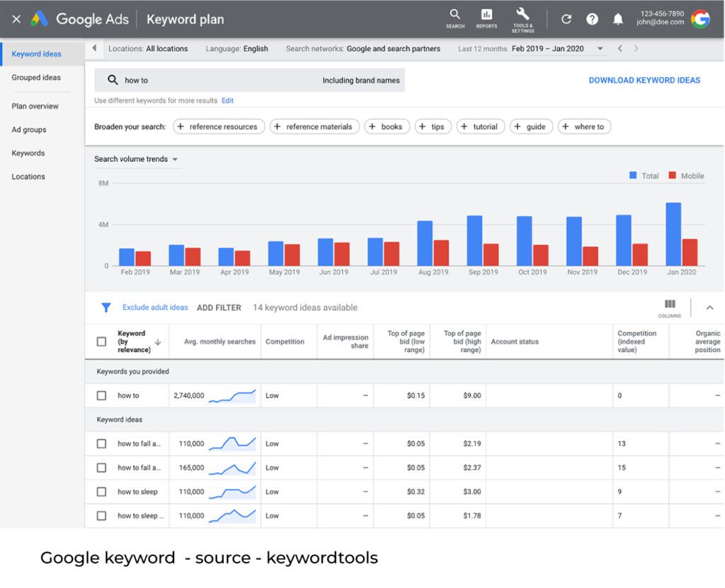This screenshot has height=588, width=725.
Task: Check the 'how to' keyword row
Action: 102,396
